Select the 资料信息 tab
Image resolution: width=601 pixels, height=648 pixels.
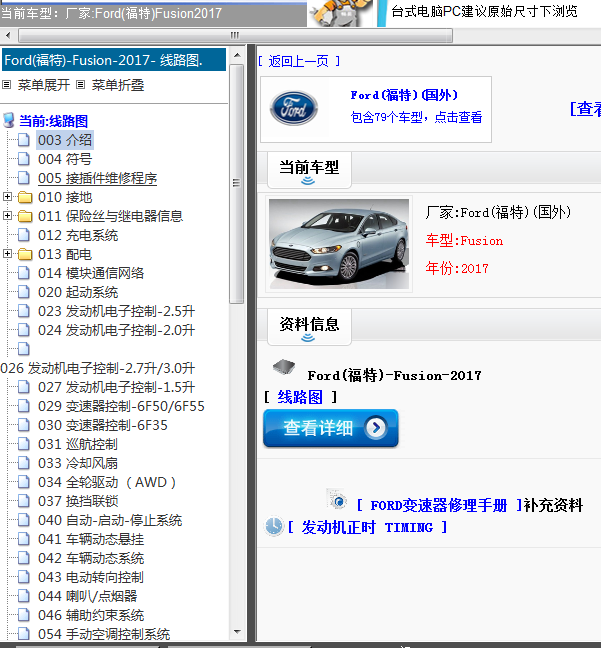309,326
